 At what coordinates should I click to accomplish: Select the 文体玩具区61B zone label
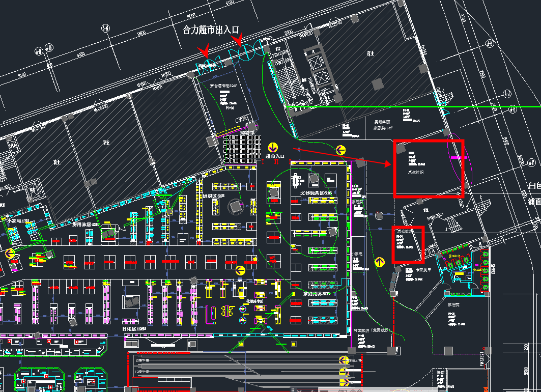pyautogui.click(x=316, y=193)
